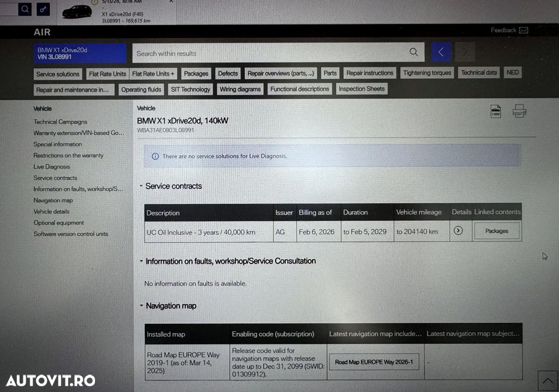The height and width of the screenshot is (392, 559).
Task: Open the Inspection Sheets tab
Action: pyautogui.click(x=362, y=89)
